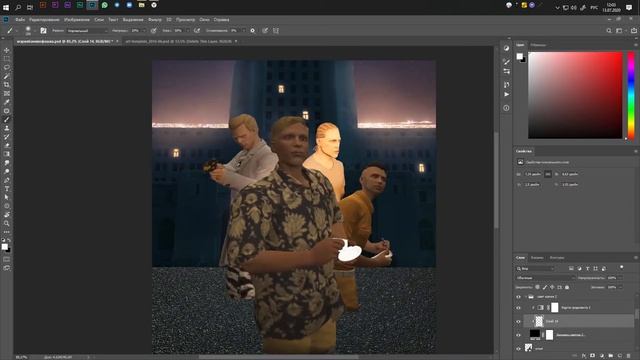Open the Файл menu

20,20
